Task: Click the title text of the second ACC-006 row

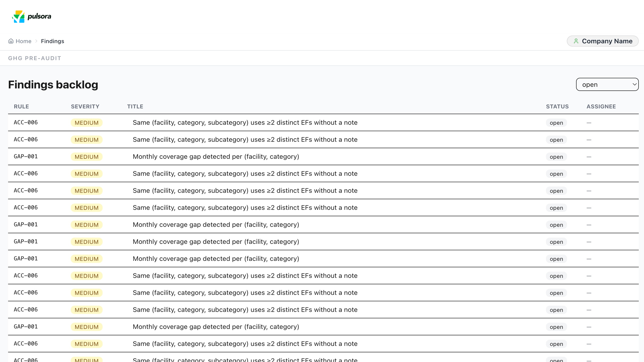Action: (x=245, y=139)
